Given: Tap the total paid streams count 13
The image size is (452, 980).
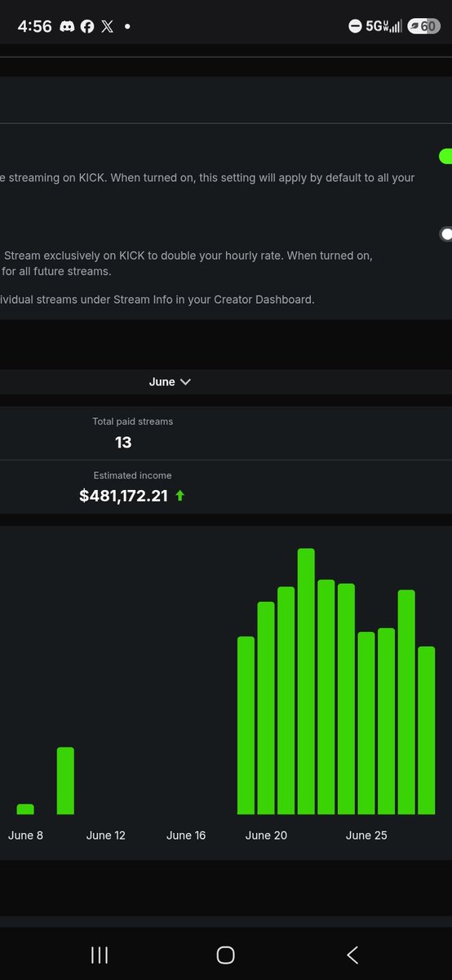Looking at the screenshot, I should pos(123,442).
